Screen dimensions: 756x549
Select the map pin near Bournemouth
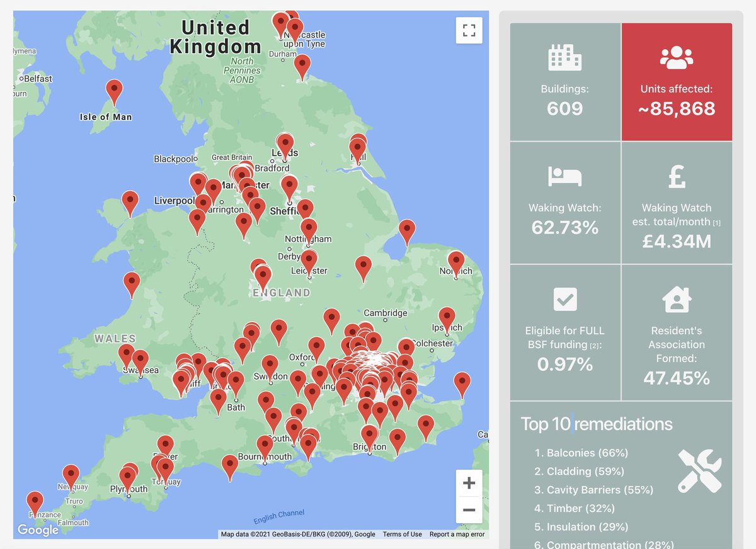[x=265, y=449]
